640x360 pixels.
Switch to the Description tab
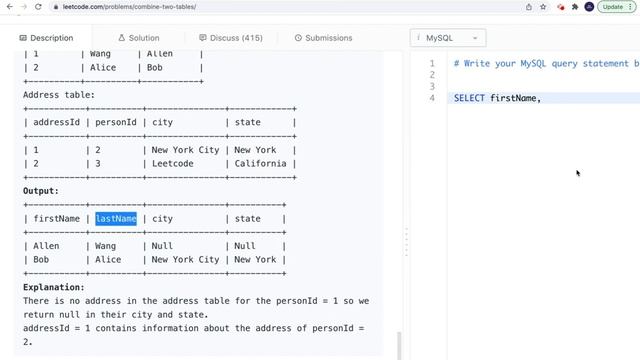click(x=47, y=38)
